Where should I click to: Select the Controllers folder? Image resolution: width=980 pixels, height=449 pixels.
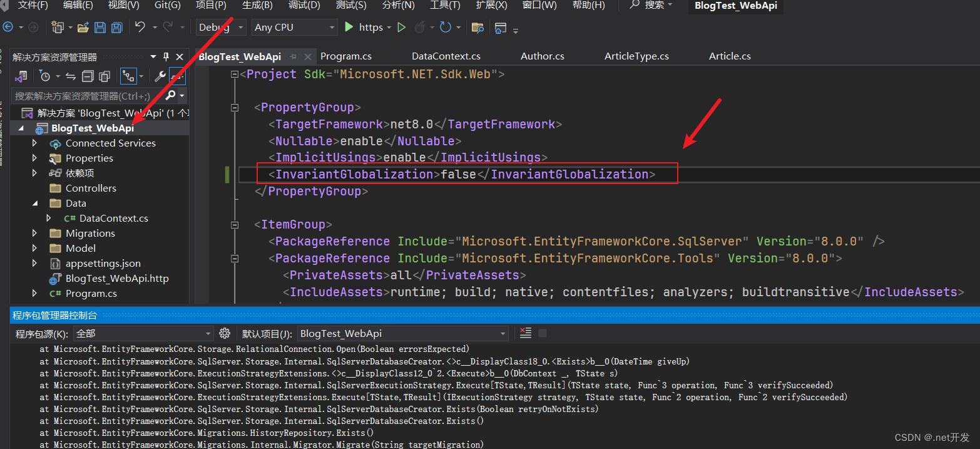click(x=91, y=188)
